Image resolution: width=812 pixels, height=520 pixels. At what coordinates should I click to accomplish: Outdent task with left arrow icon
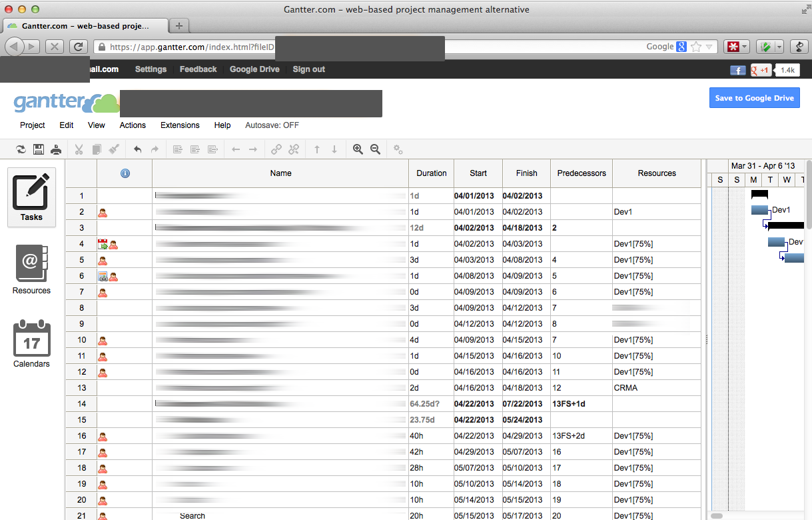pos(235,149)
